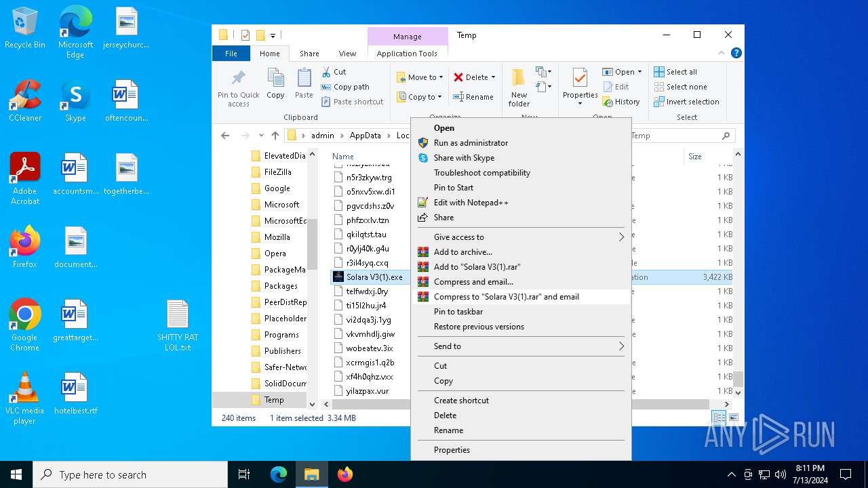Choose Run as administrator shield entry
The image size is (868, 488).
[521, 143]
